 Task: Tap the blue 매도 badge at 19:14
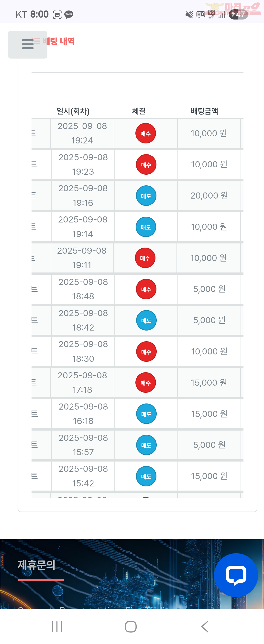(146, 227)
